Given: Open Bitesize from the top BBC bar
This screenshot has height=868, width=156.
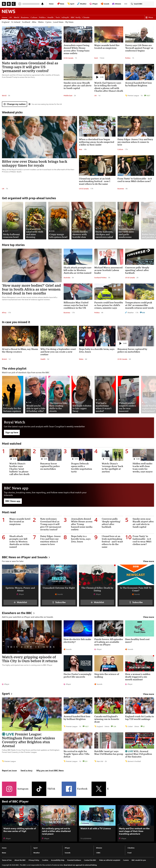Looking at the screenshot, I should 117,4.
